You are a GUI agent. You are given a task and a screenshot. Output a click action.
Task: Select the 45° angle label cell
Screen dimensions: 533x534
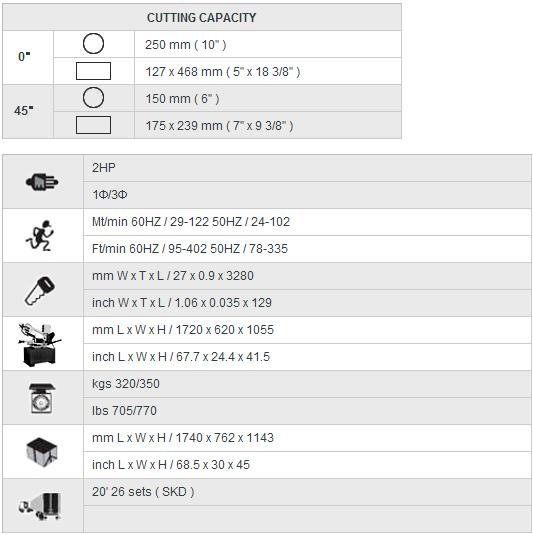click(x=28, y=111)
